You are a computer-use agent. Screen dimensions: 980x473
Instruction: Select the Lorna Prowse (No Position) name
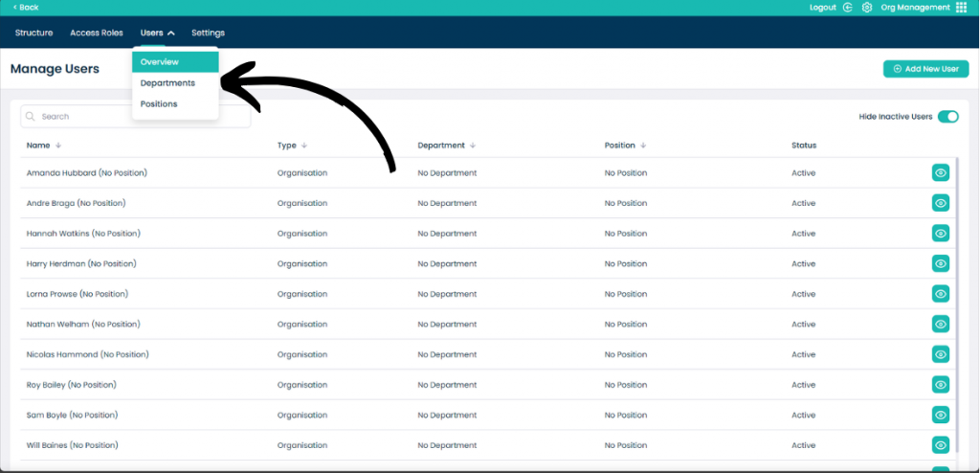tap(77, 293)
